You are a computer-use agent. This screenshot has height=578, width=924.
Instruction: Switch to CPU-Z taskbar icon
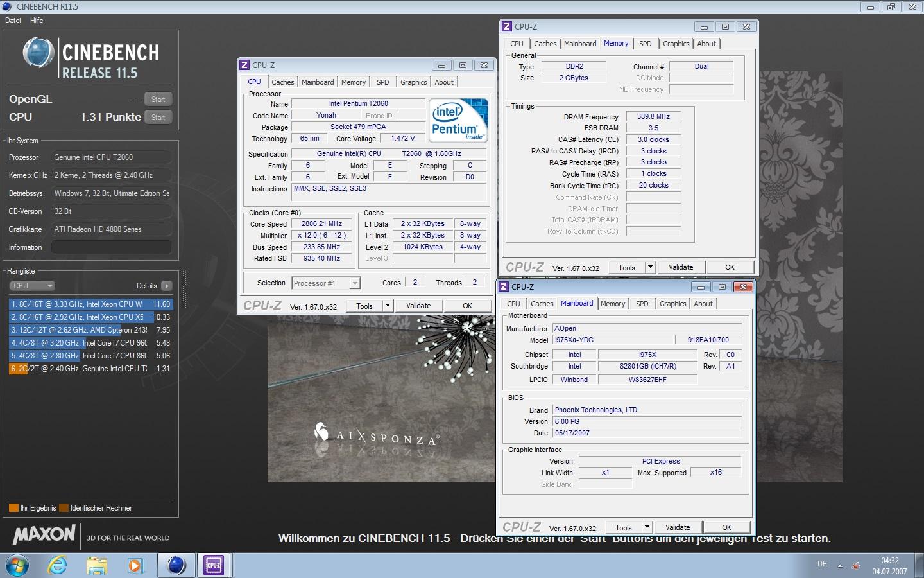pyautogui.click(x=213, y=565)
